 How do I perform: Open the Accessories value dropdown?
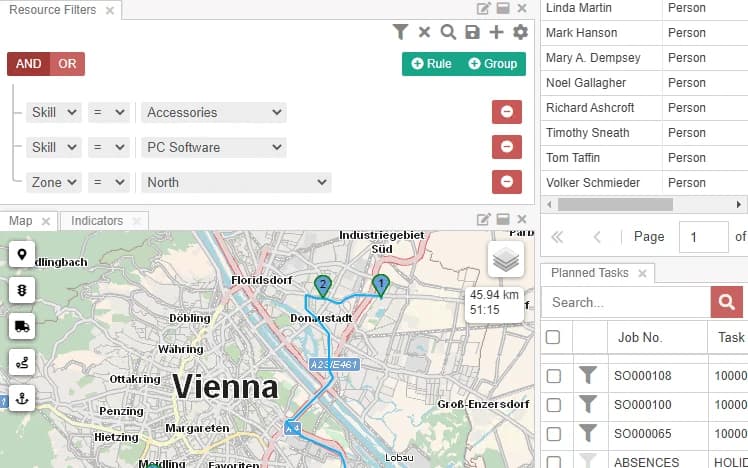214,113
